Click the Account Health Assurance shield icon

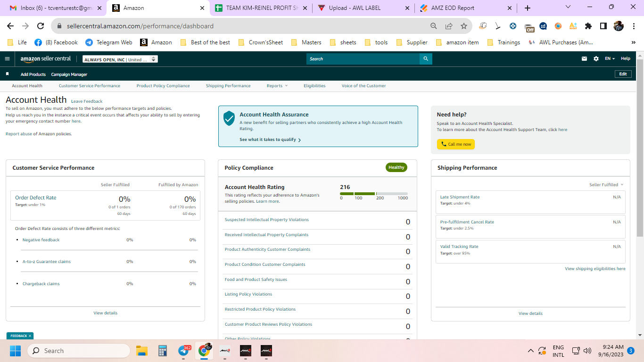(x=229, y=118)
